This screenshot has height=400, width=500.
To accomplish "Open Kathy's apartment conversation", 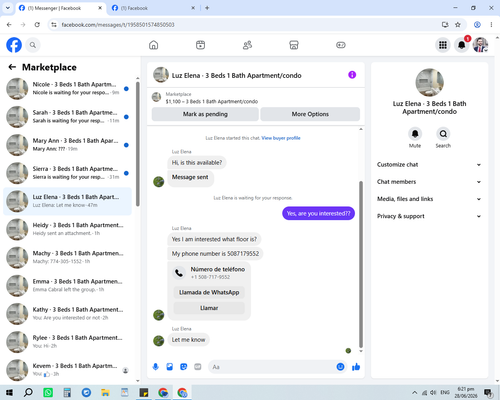I will 67,314.
